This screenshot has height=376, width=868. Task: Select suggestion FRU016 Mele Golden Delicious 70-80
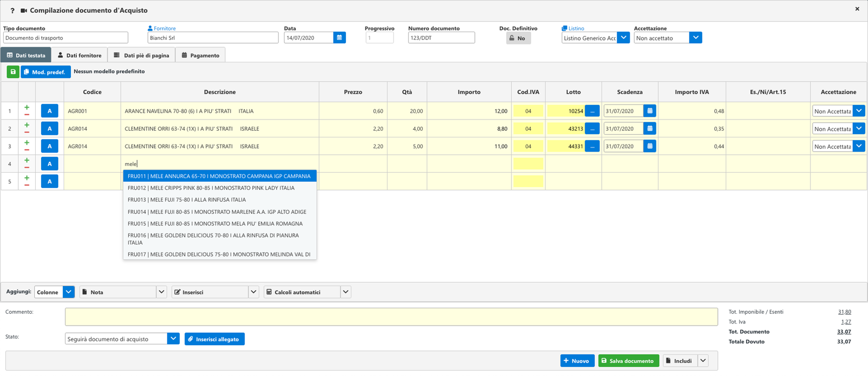pyautogui.click(x=220, y=239)
